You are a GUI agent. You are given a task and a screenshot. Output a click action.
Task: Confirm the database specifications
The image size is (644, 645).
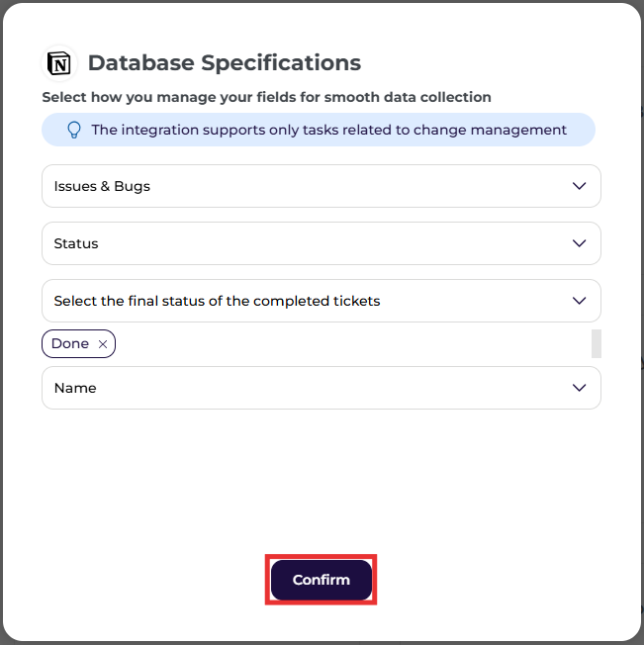tap(322, 580)
